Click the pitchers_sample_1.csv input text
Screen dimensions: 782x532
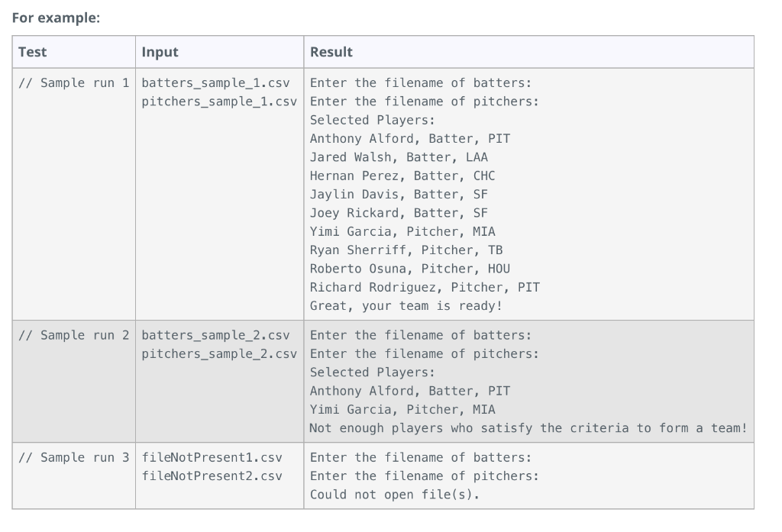point(219,101)
